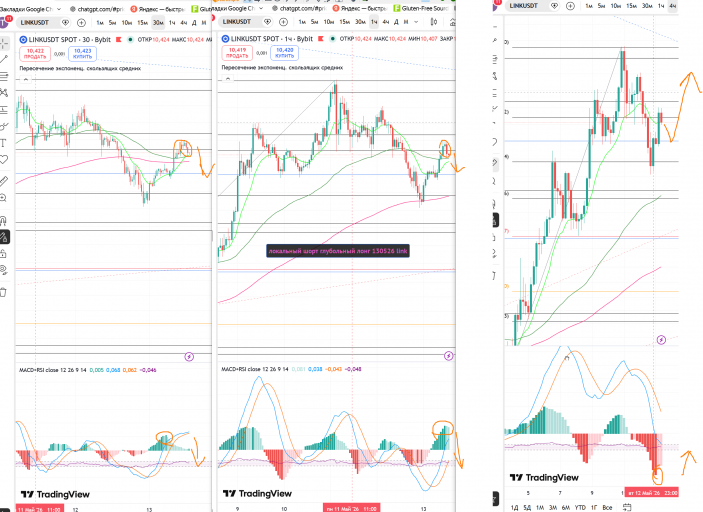Image resolution: width=703 pixels, height=512 pixels.
Task: Click MACD+RSI indicator label in middle chart
Action: 255,369
